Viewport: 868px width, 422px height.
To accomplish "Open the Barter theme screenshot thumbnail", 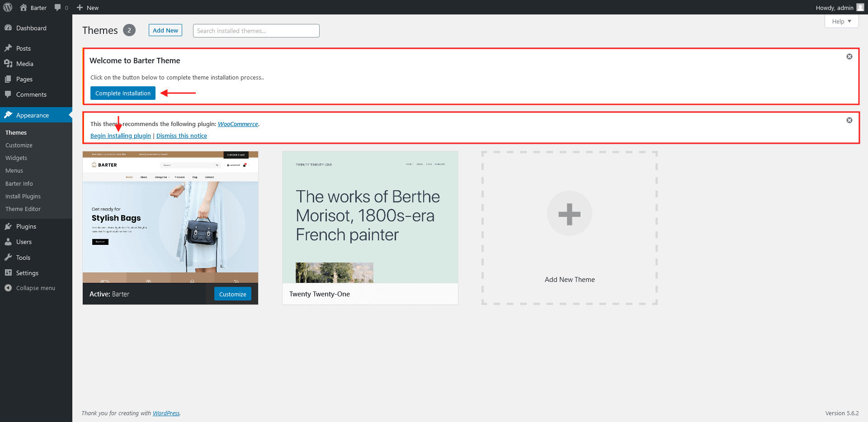I will [170, 217].
